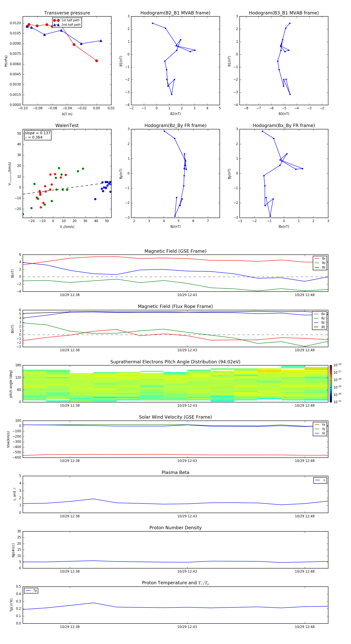Screen dimensions: 351x644
Task: Click "Vy" in the solar wind legend
Action: pyautogui.click(x=324, y=429)
